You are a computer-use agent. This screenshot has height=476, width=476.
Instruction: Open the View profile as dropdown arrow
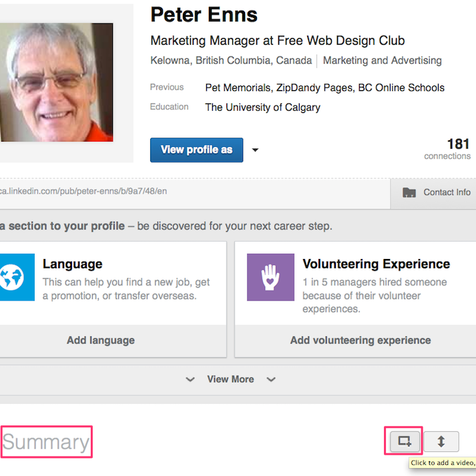(255, 150)
